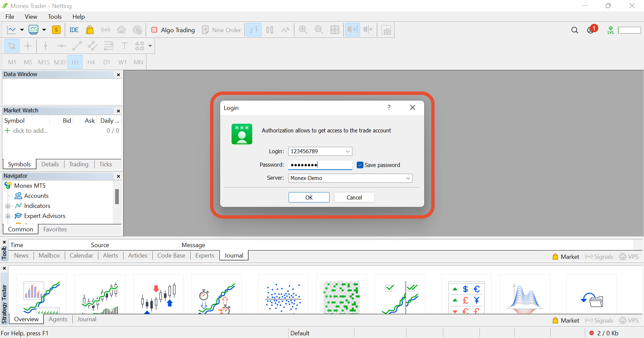Expand the Login account number dropdown
This screenshot has height=338, width=644.
click(x=348, y=152)
